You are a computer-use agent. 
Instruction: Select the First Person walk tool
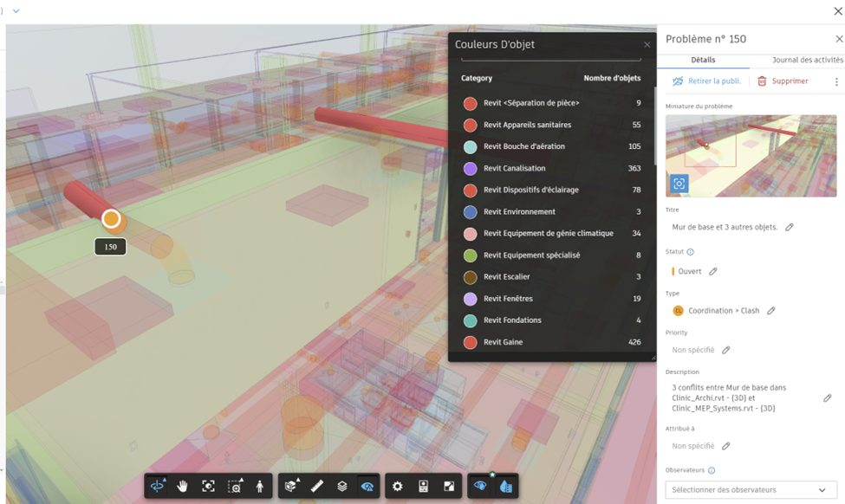coord(259,486)
